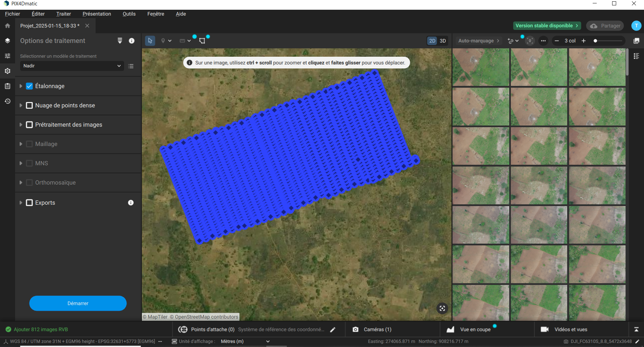This screenshot has height=347, width=644.
Task: Decrease image columns with minus icon
Action: point(557,41)
